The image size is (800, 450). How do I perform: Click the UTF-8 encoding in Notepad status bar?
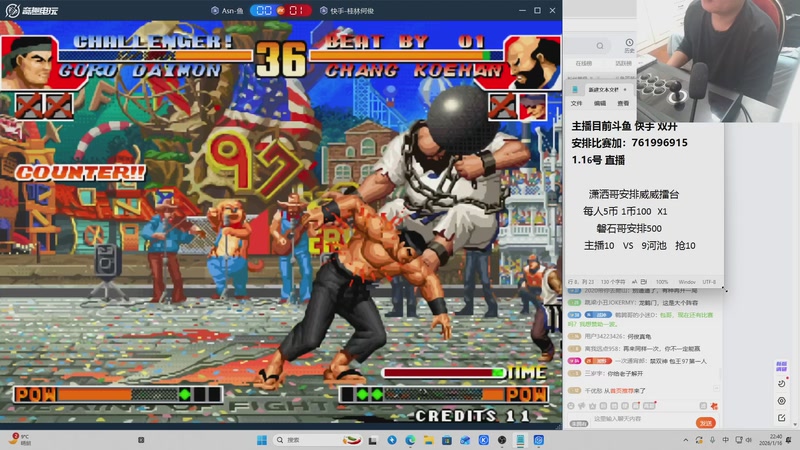coord(709,282)
